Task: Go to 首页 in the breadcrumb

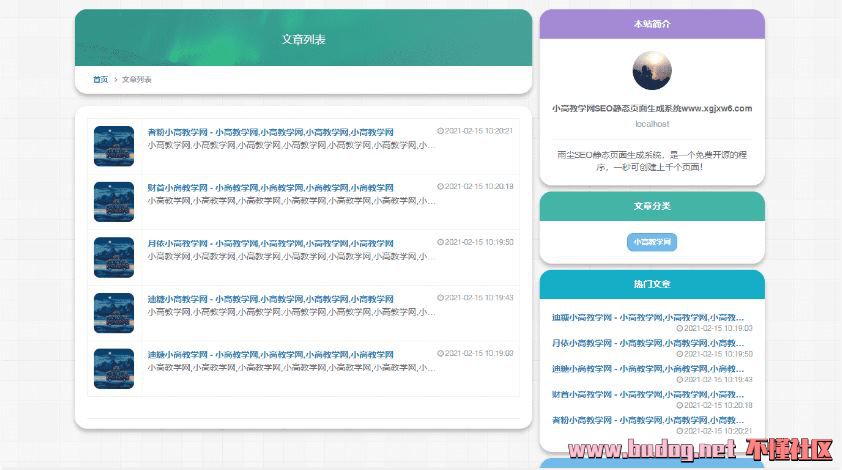Action: [x=100, y=79]
